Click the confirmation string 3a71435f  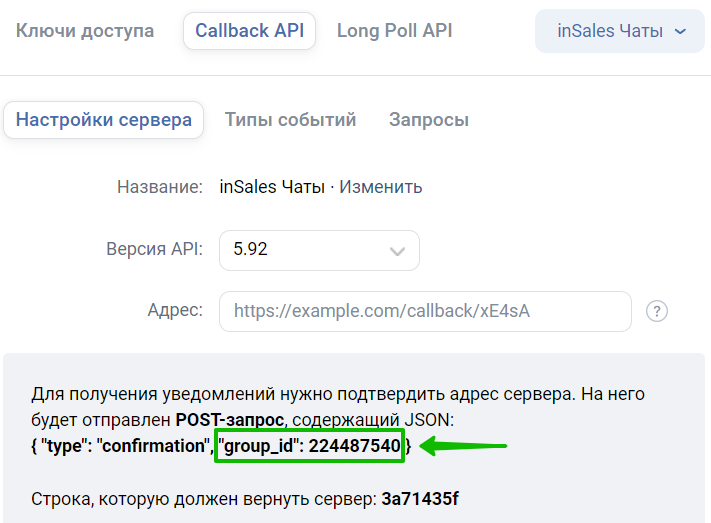(x=420, y=499)
